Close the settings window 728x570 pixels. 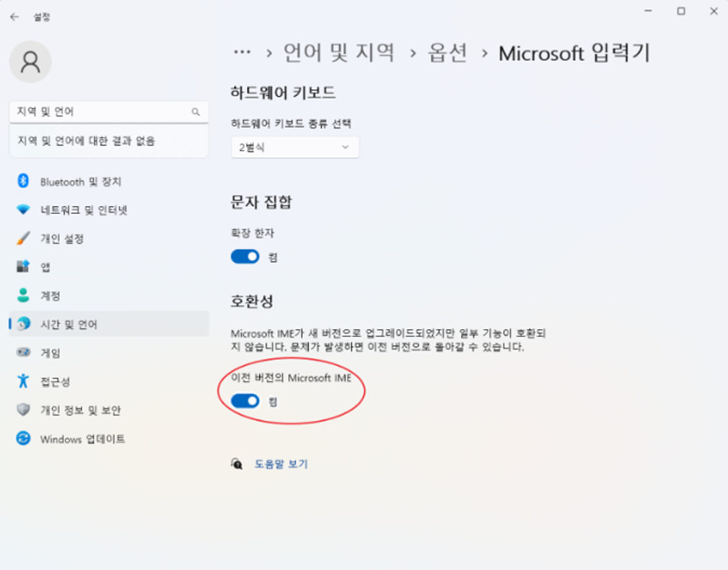[714, 11]
